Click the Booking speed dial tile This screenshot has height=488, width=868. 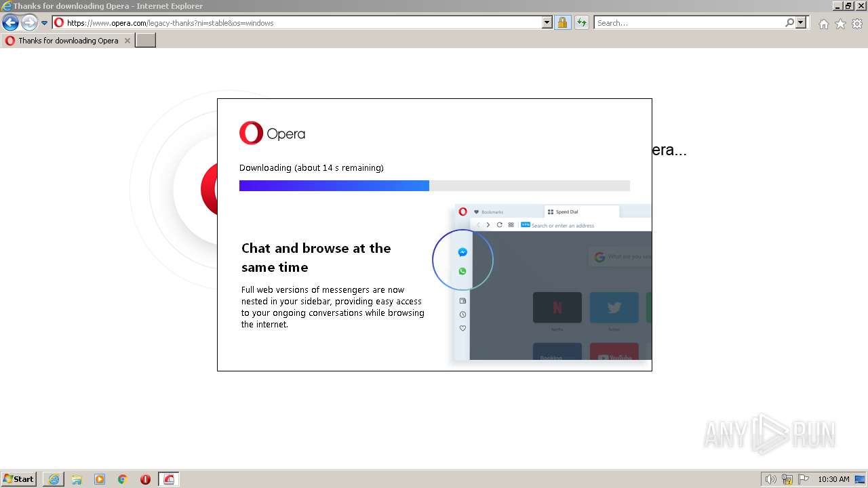[x=557, y=351]
